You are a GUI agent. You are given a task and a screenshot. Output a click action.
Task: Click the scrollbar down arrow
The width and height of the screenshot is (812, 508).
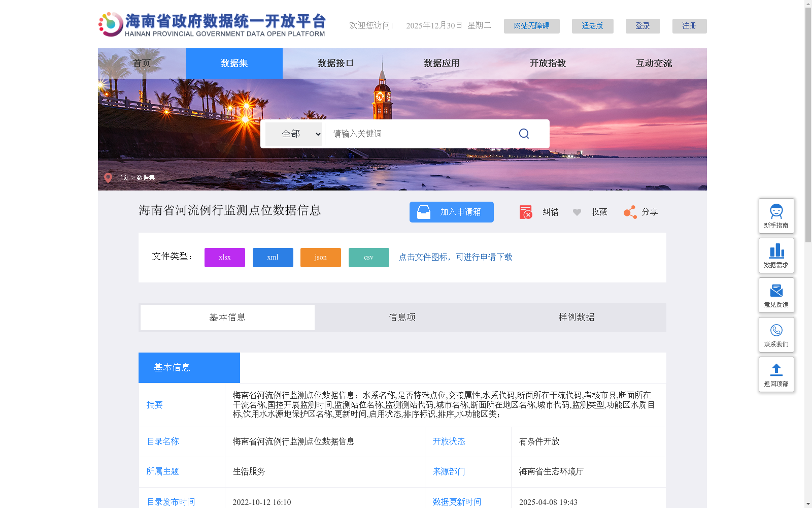(x=808, y=504)
